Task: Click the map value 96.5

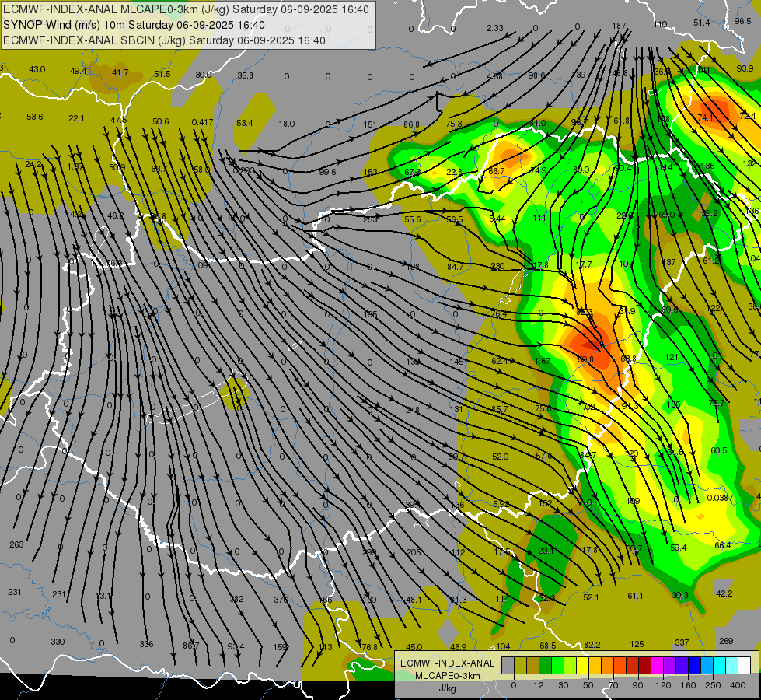Action: (742, 21)
